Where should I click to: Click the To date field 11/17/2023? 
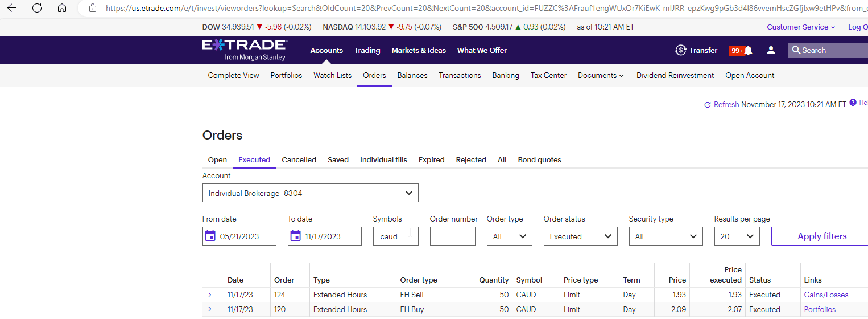pos(325,236)
